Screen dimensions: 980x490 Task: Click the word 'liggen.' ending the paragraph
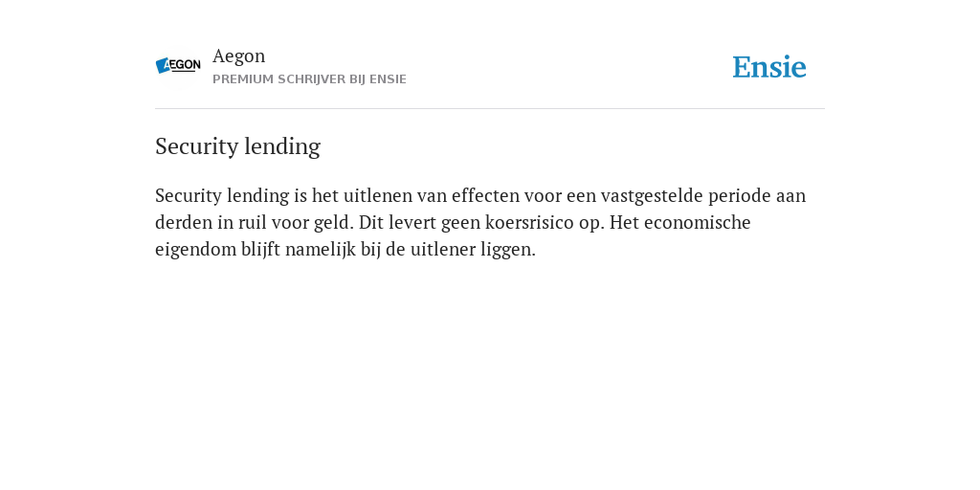[508, 250]
